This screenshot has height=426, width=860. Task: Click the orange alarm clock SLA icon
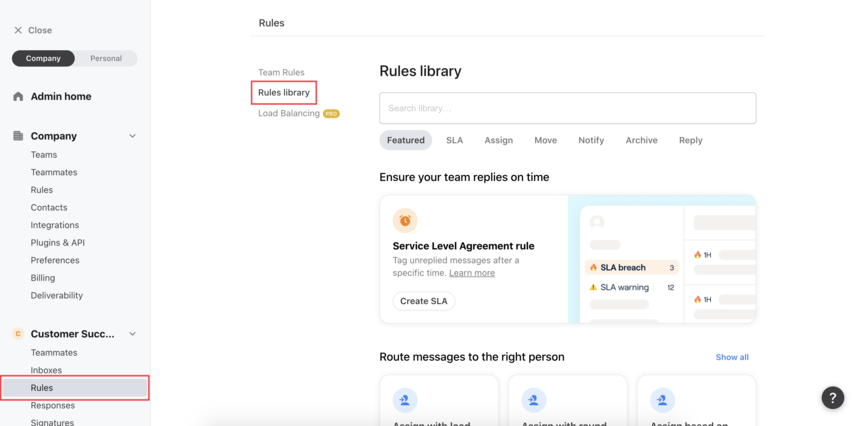[x=405, y=220]
